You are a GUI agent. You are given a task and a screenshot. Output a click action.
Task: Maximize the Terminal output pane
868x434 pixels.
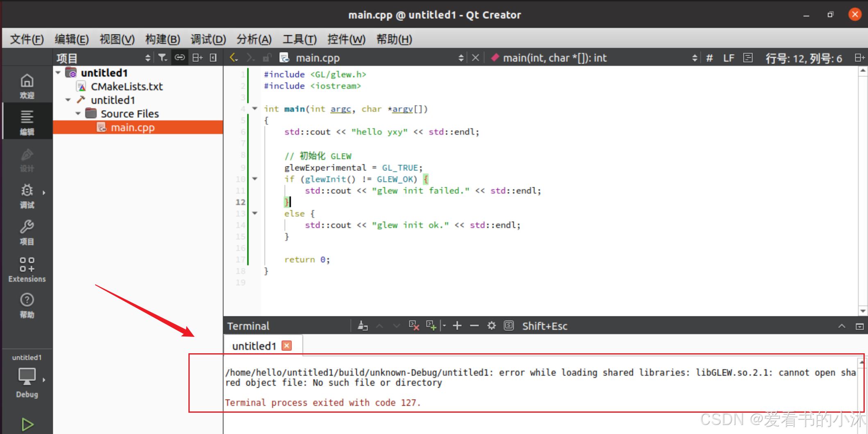click(842, 326)
